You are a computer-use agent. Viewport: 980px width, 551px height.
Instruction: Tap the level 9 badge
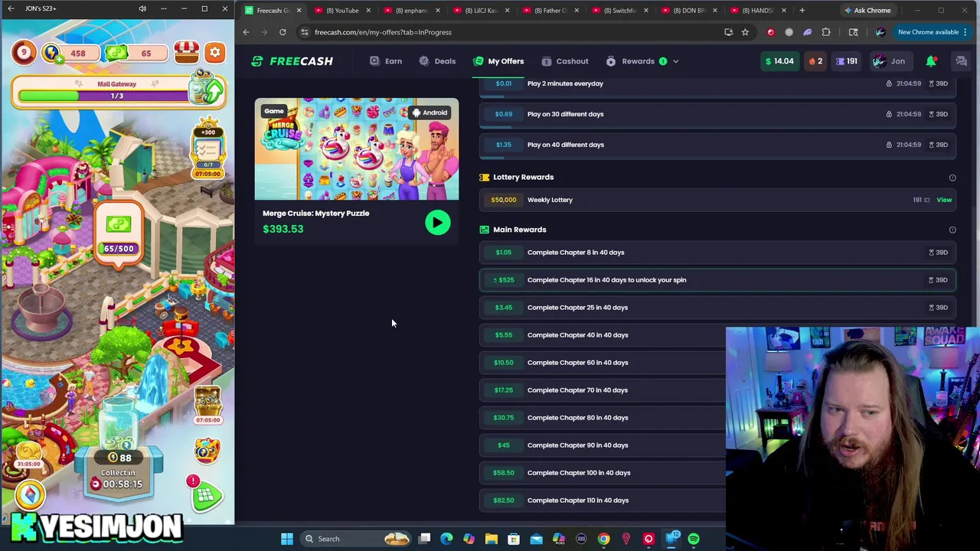pyautogui.click(x=24, y=53)
